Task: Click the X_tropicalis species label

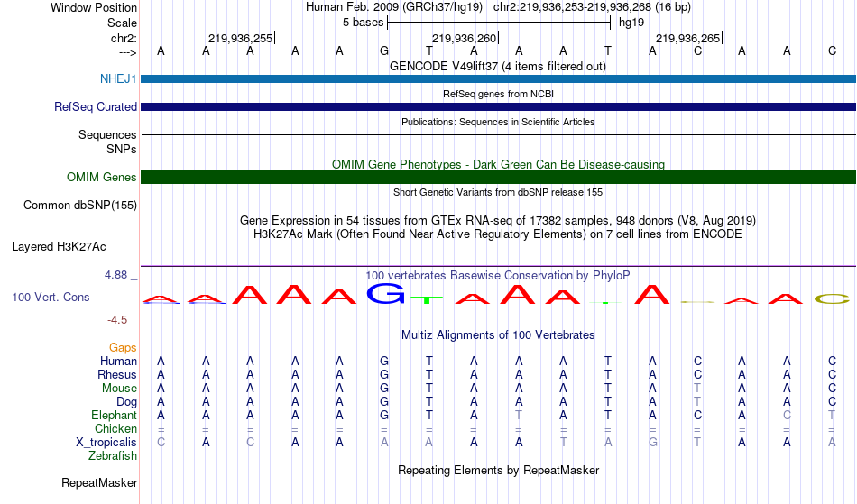Action: (x=106, y=443)
